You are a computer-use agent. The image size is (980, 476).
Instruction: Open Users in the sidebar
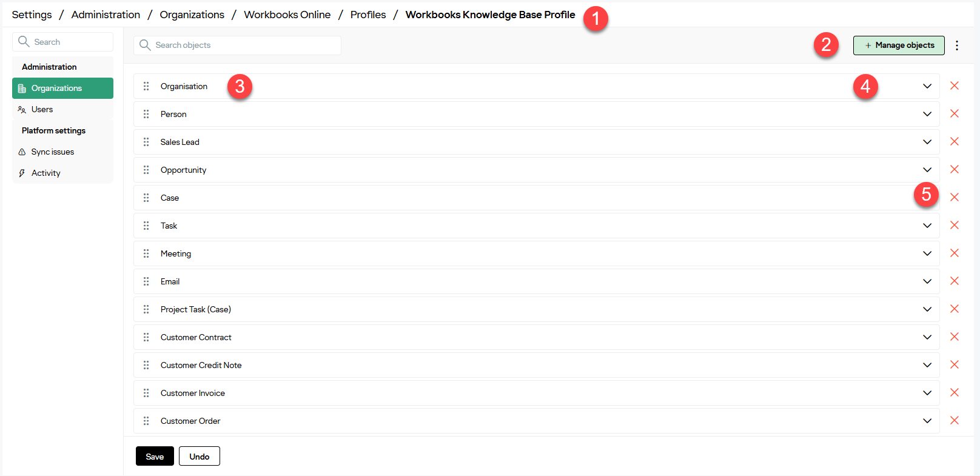point(62,109)
